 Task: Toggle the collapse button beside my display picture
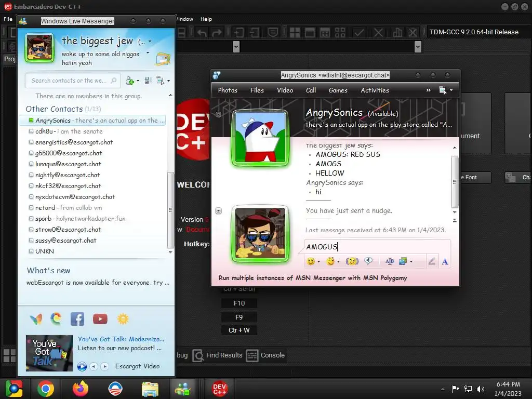click(x=219, y=211)
